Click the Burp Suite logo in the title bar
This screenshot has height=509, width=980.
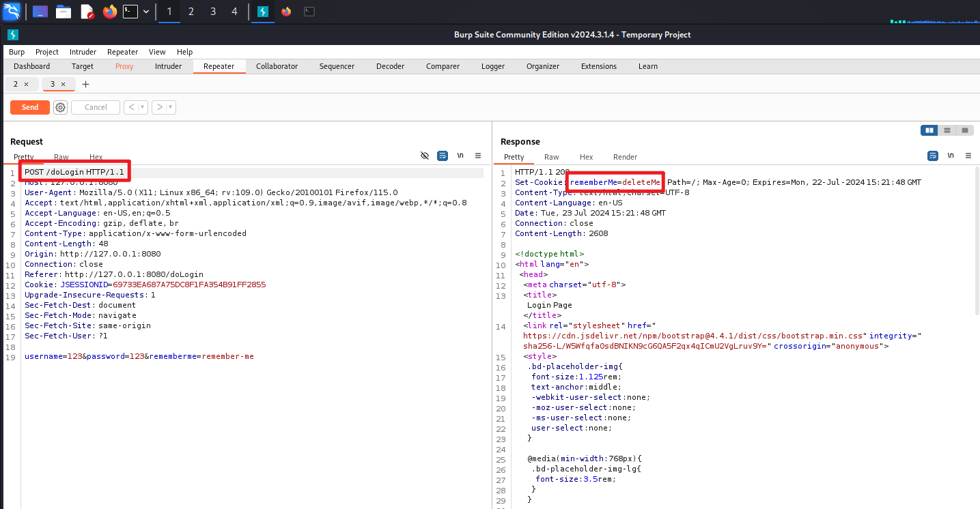pos(13,35)
